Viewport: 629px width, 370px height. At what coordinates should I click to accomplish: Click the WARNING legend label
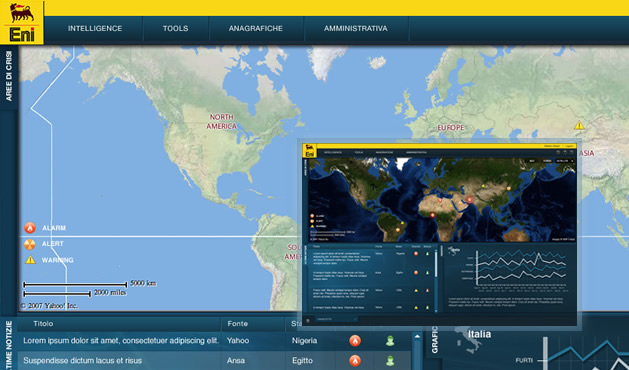(x=57, y=260)
